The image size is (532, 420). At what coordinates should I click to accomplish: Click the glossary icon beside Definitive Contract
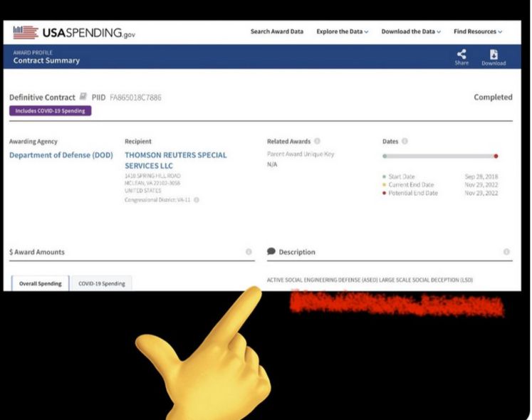pos(83,96)
